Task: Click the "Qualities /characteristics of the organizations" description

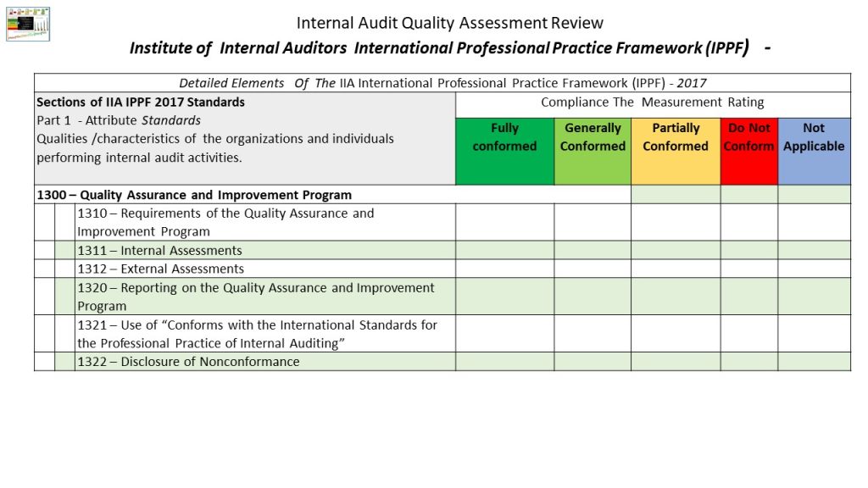Action: click(215, 147)
